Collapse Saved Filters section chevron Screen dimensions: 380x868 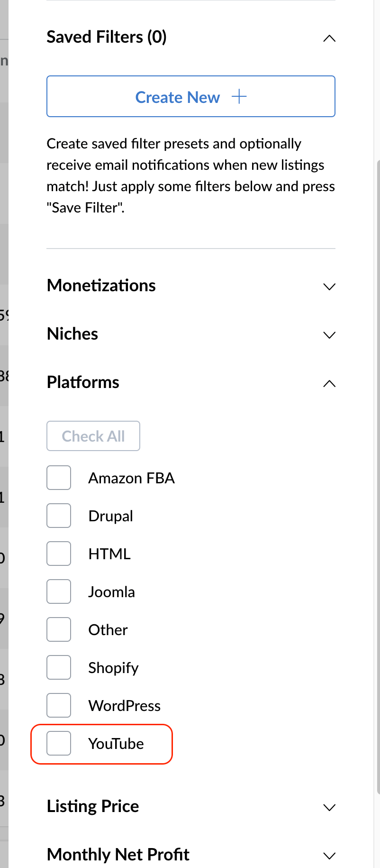[x=329, y=38]
